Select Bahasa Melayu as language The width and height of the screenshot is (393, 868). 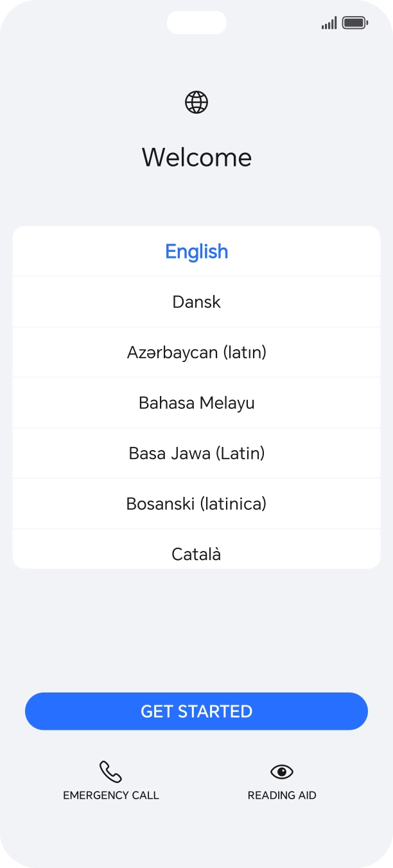(197, 402)
